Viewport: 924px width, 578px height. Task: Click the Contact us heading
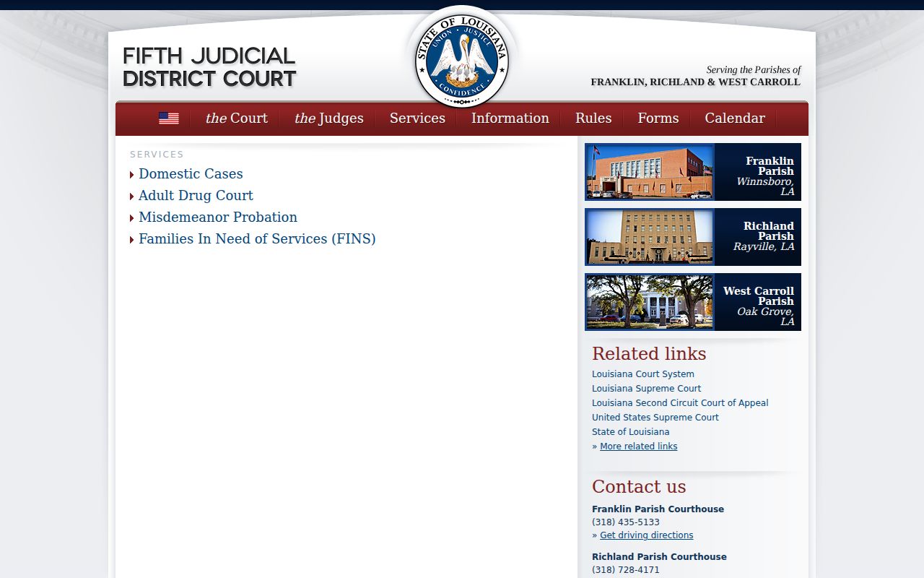click(639, 487)
